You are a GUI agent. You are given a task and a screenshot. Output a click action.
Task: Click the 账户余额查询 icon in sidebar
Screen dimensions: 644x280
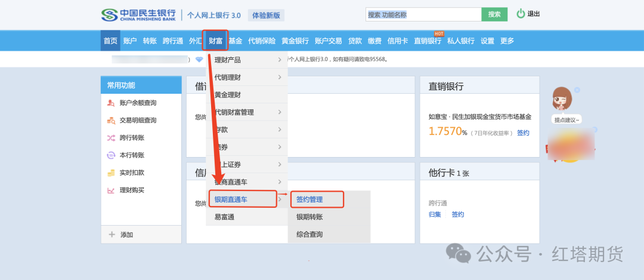(111, 103)
